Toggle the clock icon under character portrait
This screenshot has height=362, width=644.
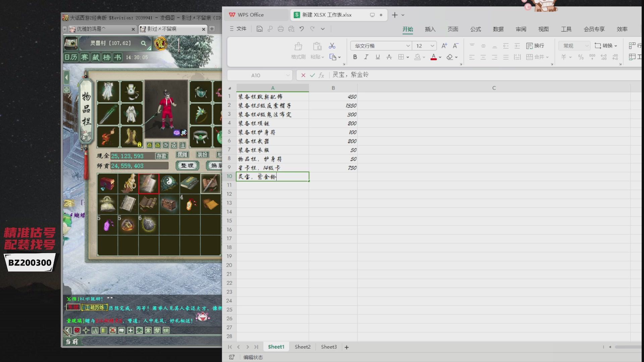click(166, 145)
